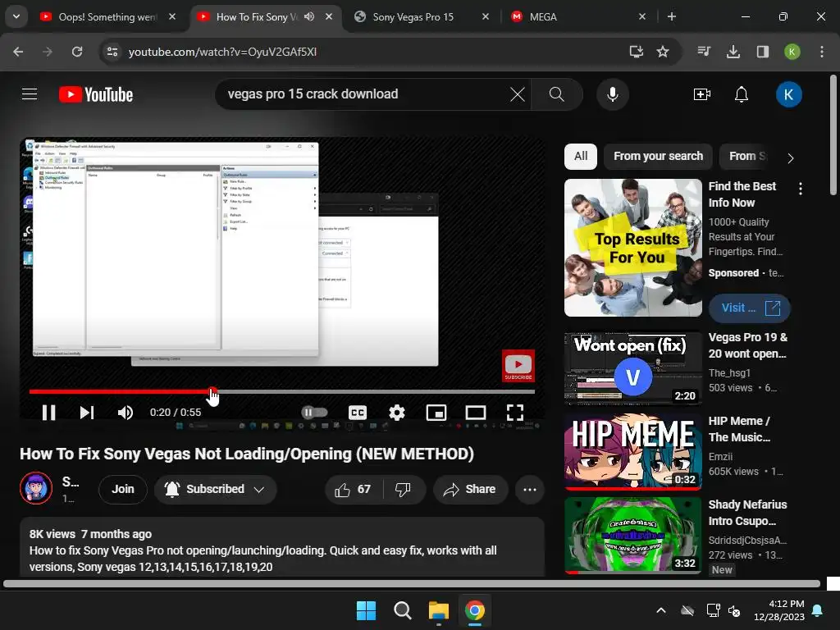Toggle the autoplay switch in the player
Viewport: 840px width, 630px height.
click(314, 412)
